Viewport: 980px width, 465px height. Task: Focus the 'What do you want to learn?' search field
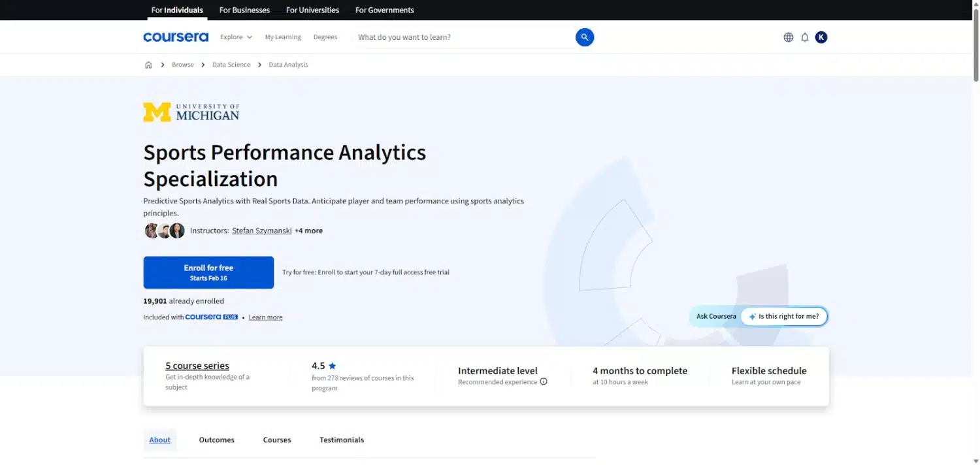(x=464, y=37)
